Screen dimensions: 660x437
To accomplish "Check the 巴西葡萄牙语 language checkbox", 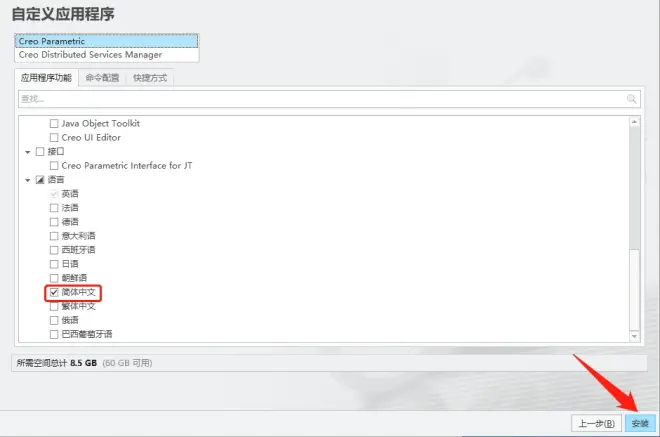I will [x=54, y=334].
